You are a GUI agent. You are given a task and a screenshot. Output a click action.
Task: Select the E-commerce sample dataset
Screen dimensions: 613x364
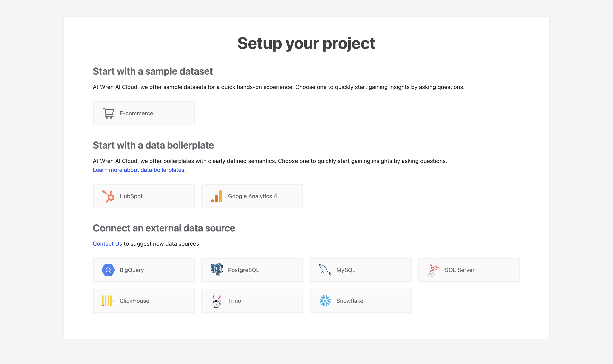pos(143,113)
